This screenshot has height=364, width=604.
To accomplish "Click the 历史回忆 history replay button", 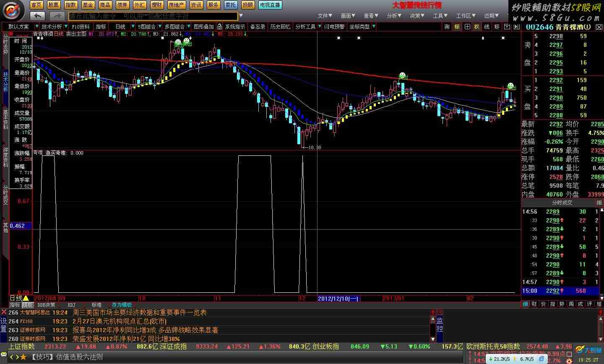I will [x=280, y=26].
